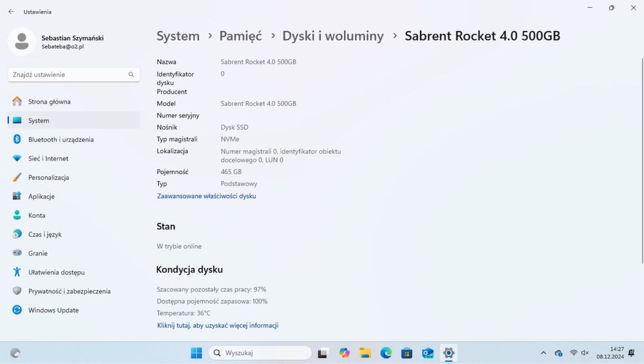The image size is (644, 364).
Task: Select the Typ magistrali value NVMe
Action: 230,139
